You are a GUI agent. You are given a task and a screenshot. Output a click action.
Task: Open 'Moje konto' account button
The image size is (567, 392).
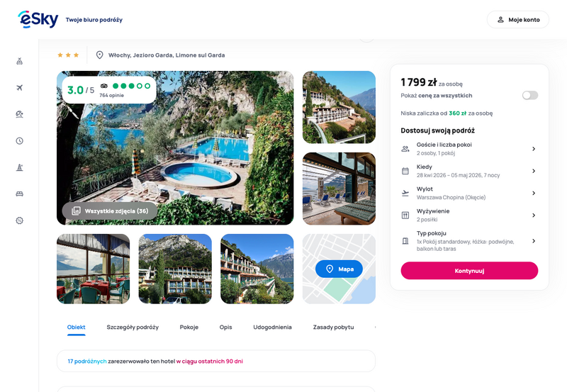click(518, 20)
